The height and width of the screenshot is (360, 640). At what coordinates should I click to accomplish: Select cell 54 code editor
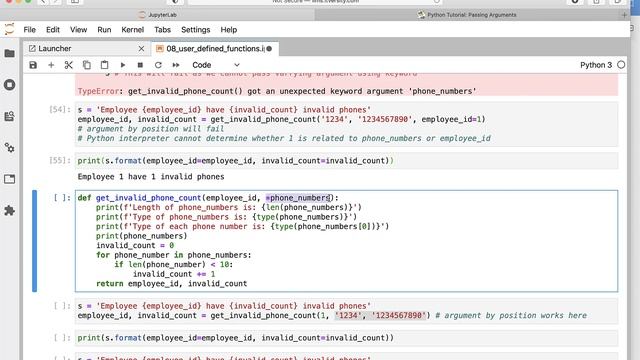point(346,124)
